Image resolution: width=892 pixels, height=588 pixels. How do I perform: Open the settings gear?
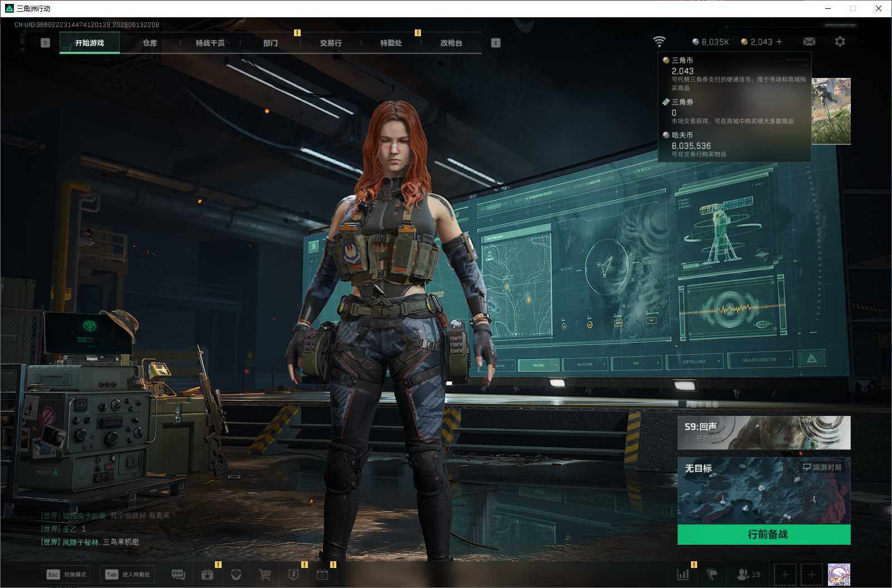pyautogui.click(x=840, y=42)
